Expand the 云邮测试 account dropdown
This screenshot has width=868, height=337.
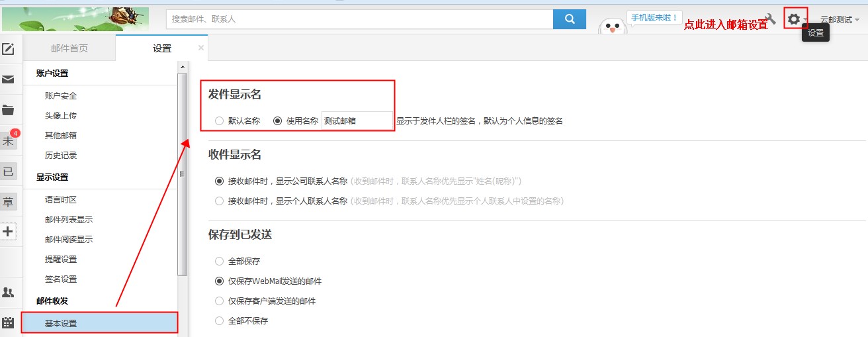click(x=840, y=20)
